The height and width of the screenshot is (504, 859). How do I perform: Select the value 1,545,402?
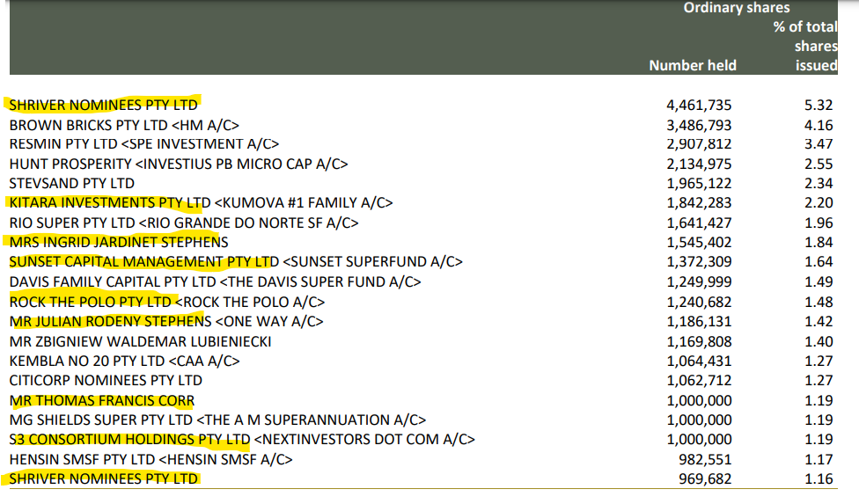click(x=699, y=243)
